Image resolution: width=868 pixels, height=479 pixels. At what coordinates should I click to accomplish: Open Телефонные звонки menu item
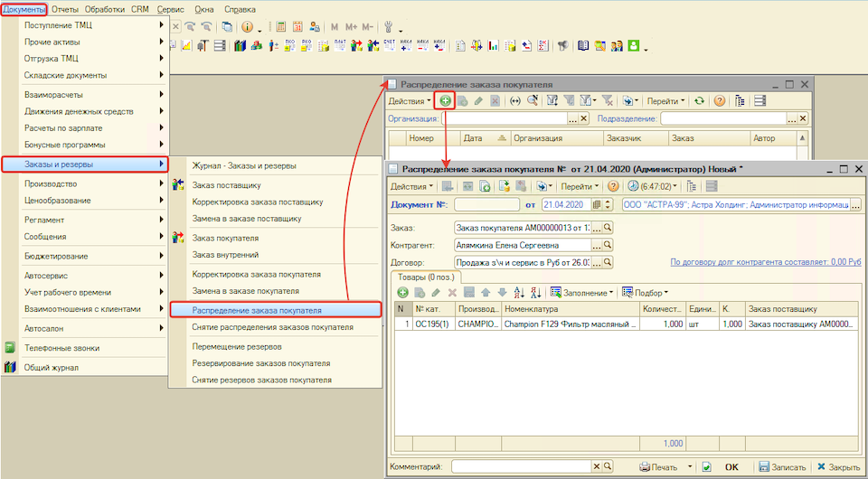pyautogui.click(x=85, y=348)
